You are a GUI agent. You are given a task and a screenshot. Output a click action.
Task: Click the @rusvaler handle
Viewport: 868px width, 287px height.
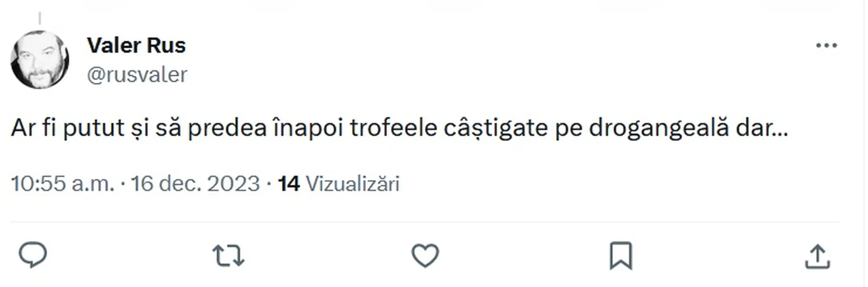tap(137, 75)
